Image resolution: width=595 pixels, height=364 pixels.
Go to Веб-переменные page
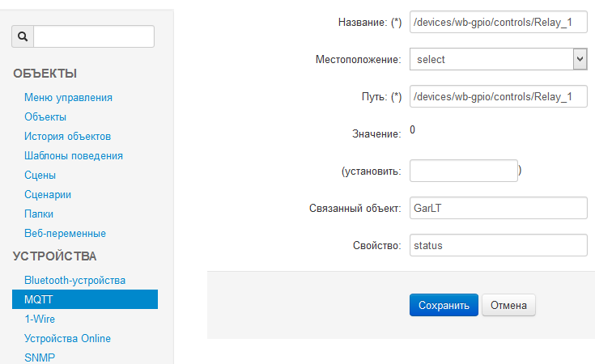(x=65, y=234)
